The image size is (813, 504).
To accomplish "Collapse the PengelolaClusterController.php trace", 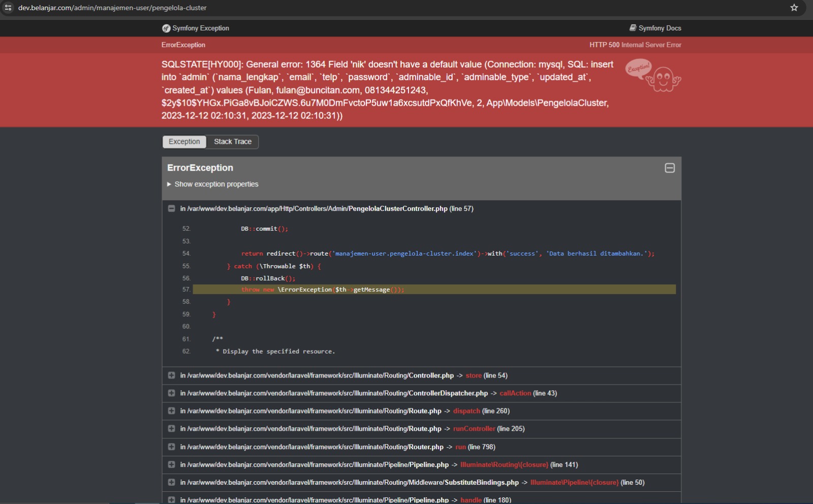I will click(x=172, y=209).
